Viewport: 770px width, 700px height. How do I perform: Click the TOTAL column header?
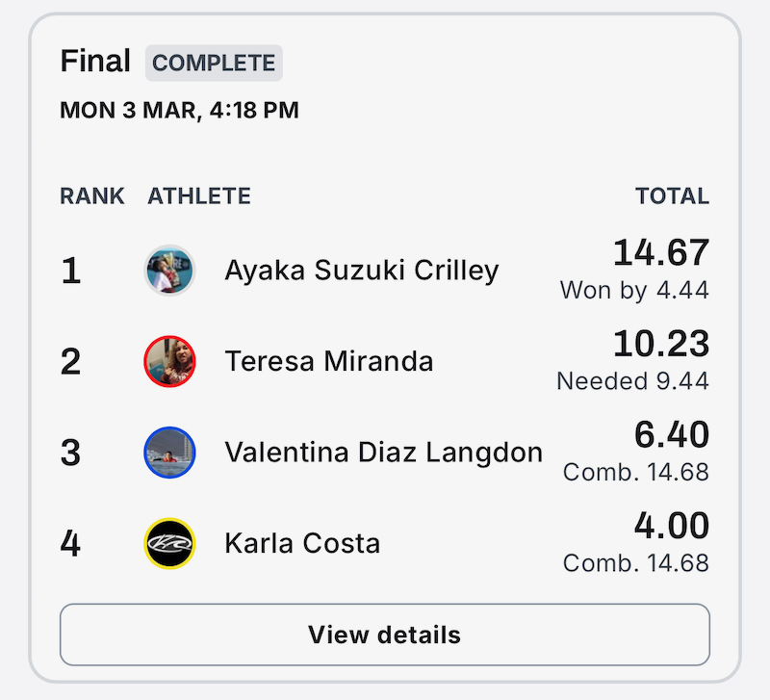click(672, 196)
